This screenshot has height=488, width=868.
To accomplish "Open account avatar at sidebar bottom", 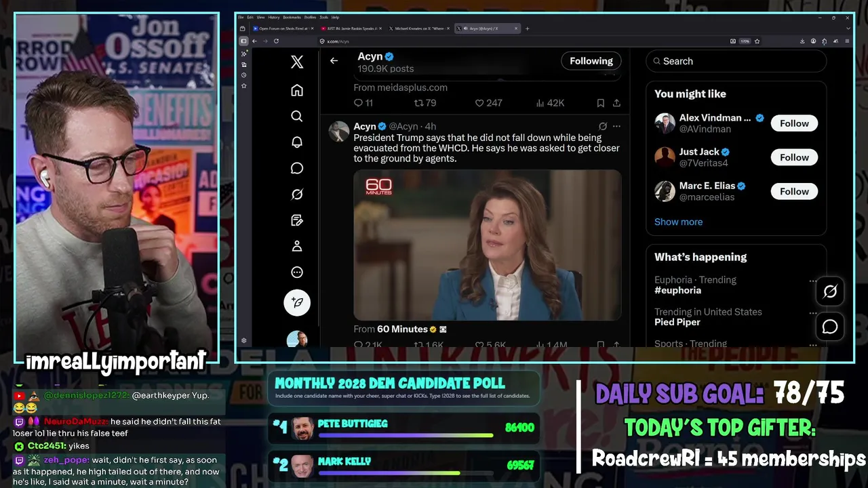I will pyautogui.click(x=297, y=339).
